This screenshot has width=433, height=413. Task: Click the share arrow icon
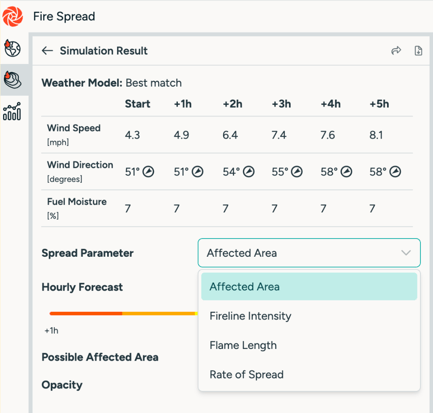tap(396, 51)
